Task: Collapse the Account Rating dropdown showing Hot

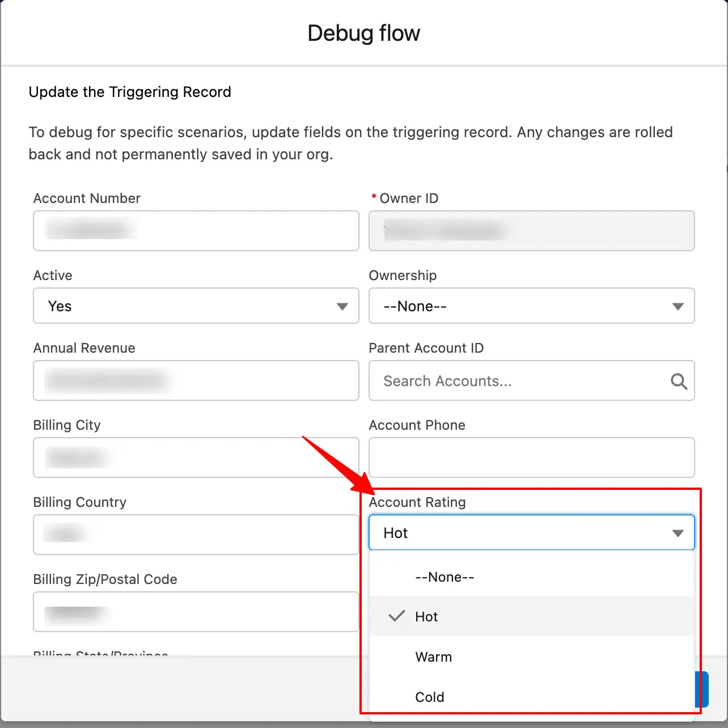Action: [531, 532]
